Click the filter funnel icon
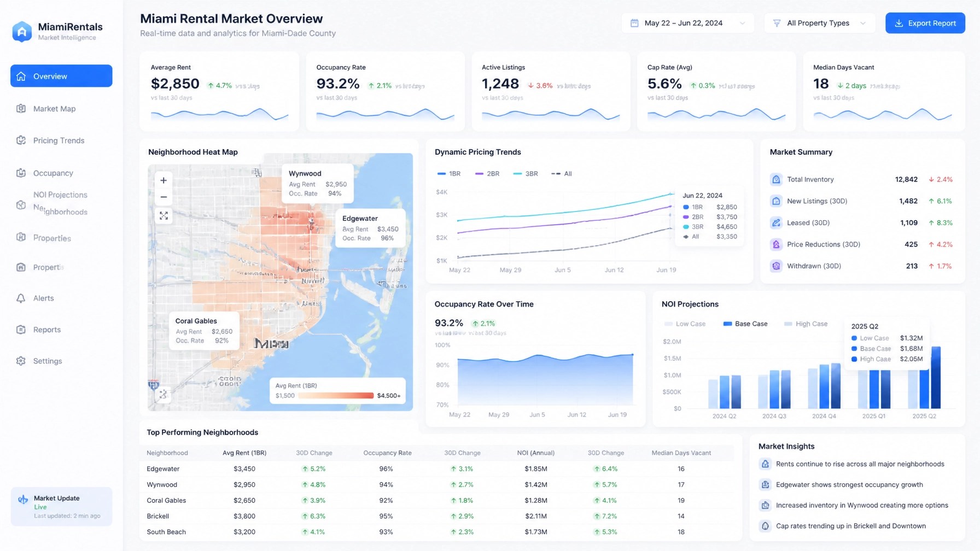980x551 pixels. pyautogui.click(x=777, y=23)
